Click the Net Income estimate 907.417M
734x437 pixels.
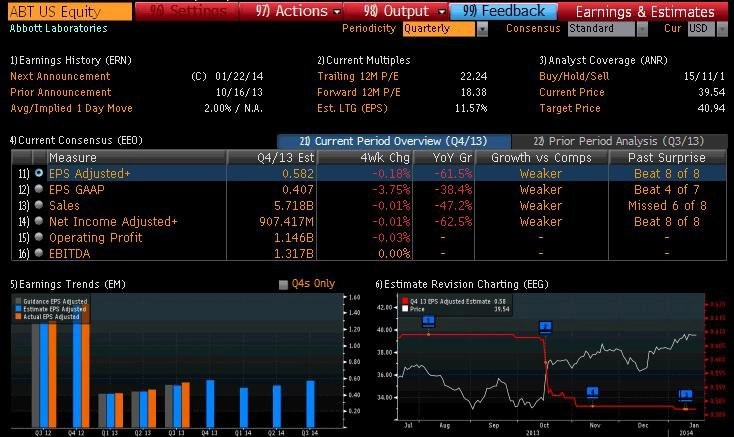(x=286, y=221)
